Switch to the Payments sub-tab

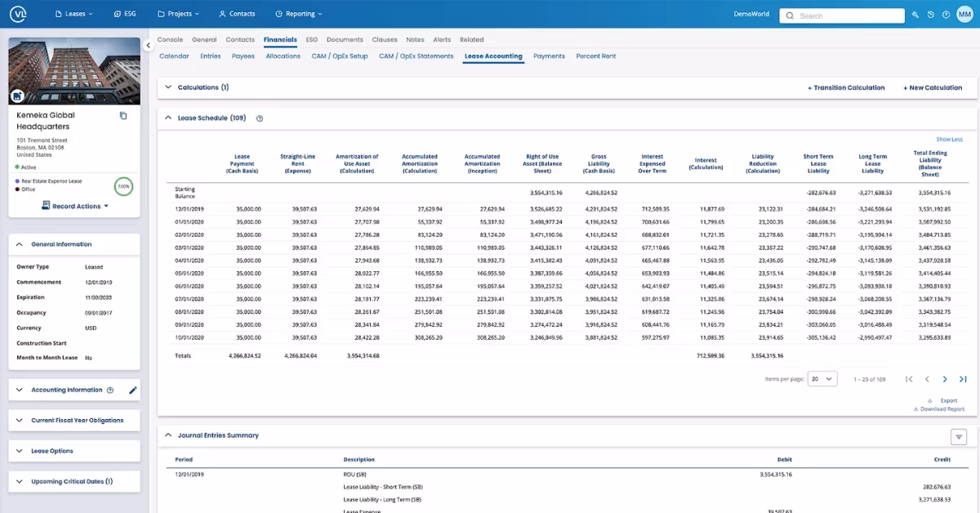click(549, 56)
